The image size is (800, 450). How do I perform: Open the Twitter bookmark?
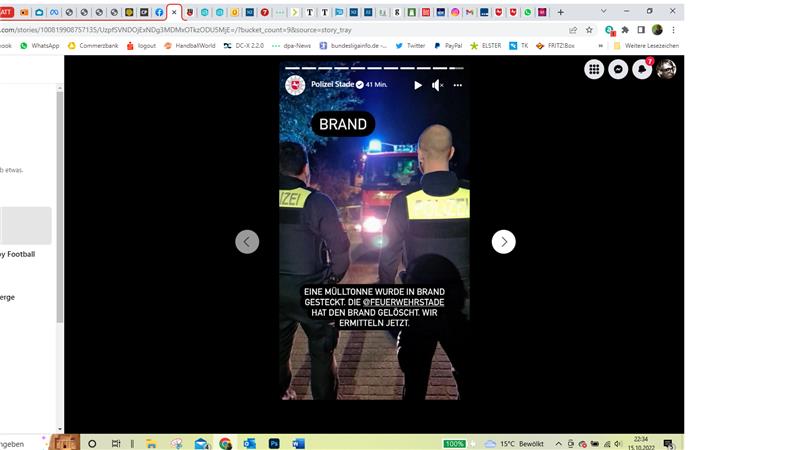[410, 46]
